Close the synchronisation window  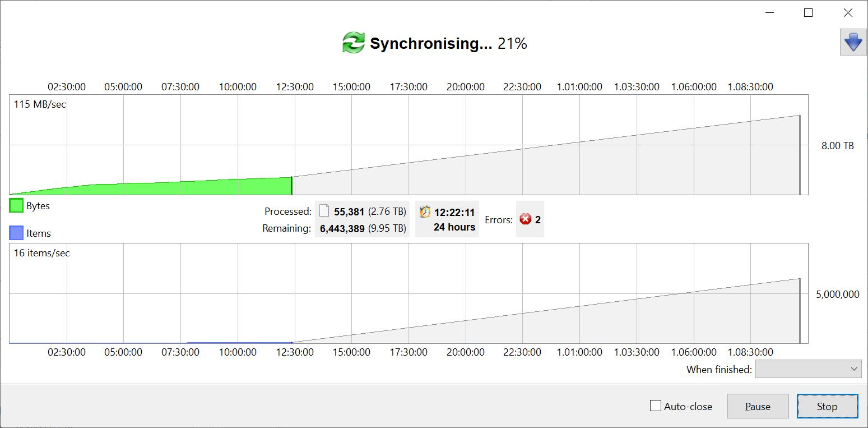point(848,13)
